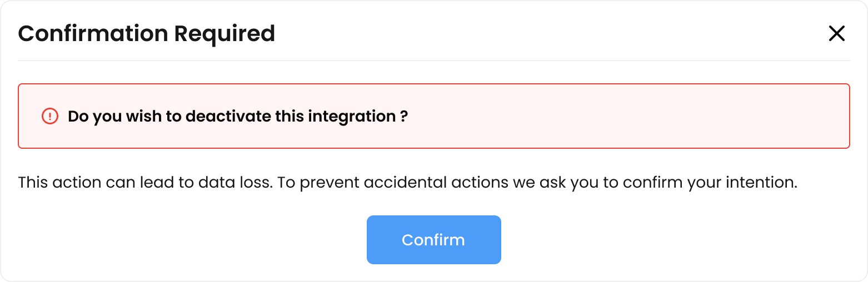Click empty space inside red alert banner
Image resolution: width=868 pixels, height=282 pixels.
click(x=611, y=117)
